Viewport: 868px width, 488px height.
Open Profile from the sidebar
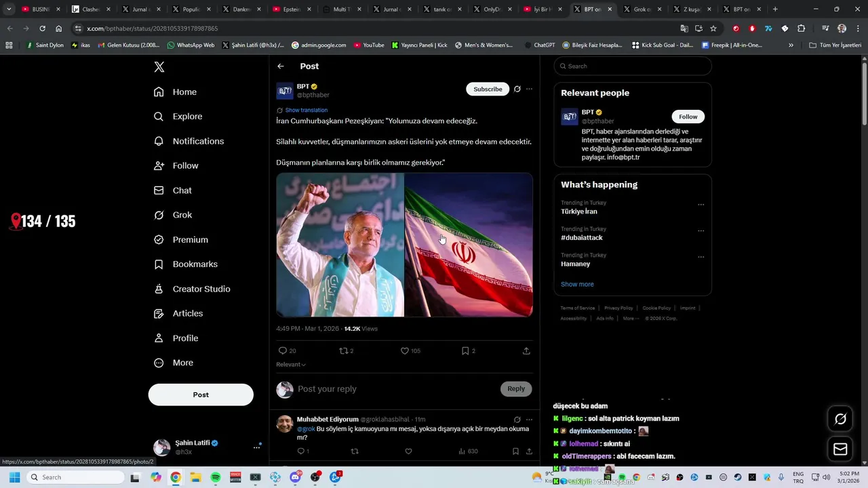176,338
